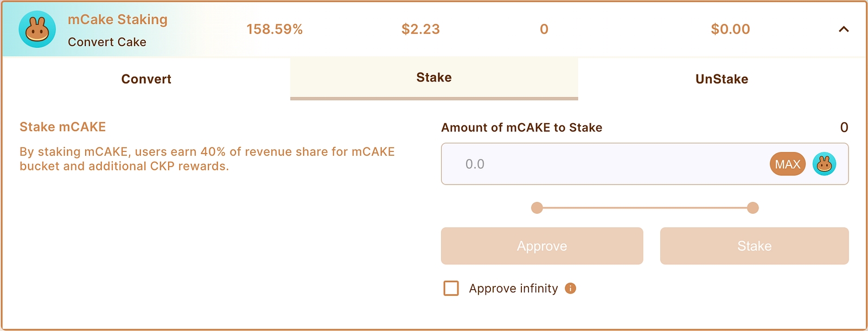Screen dimensions: 868x331
Task: Click the $0.00 value in header
Action: [x=730, y=29]
